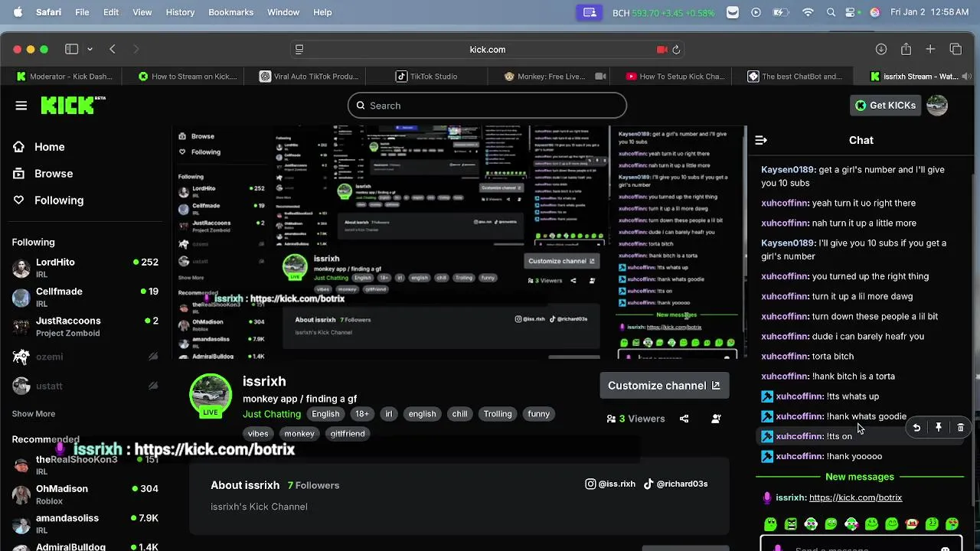Click the issrixh channel avatar with LIVE badge
The height and width of the screenshot is (551, 980).
211,396
